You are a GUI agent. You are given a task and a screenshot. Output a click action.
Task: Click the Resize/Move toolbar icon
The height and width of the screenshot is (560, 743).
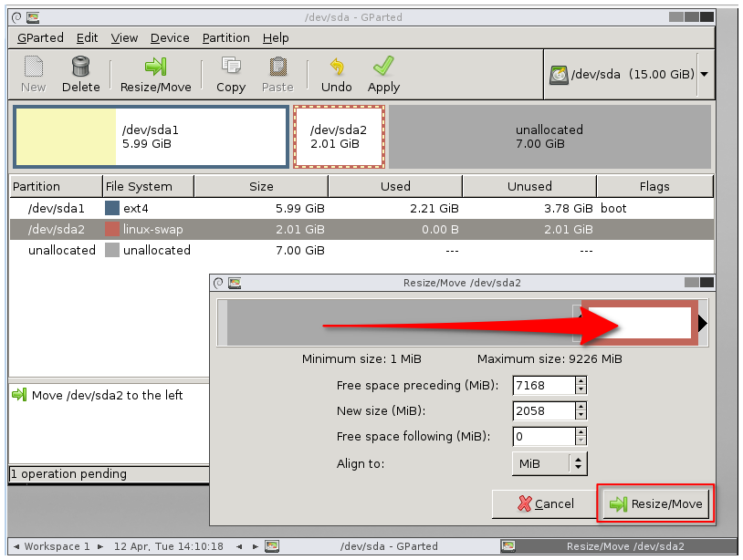pyautogui.click(x=155, y=67)
